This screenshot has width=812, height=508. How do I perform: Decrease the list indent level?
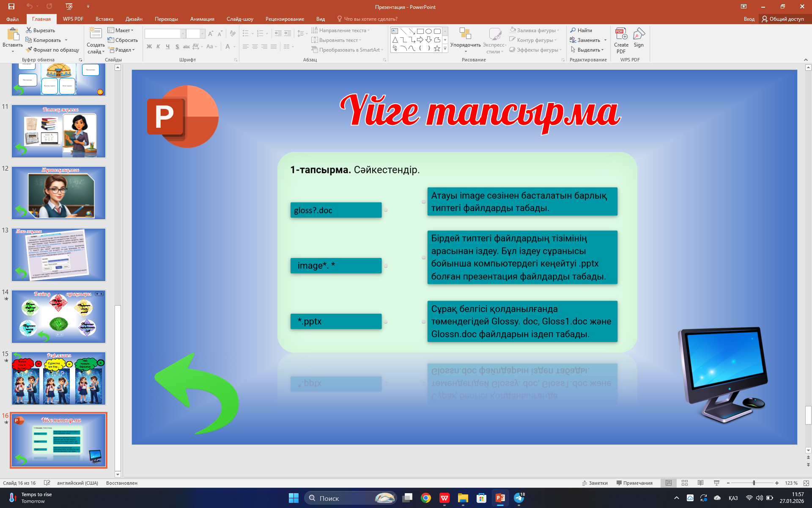278,33
